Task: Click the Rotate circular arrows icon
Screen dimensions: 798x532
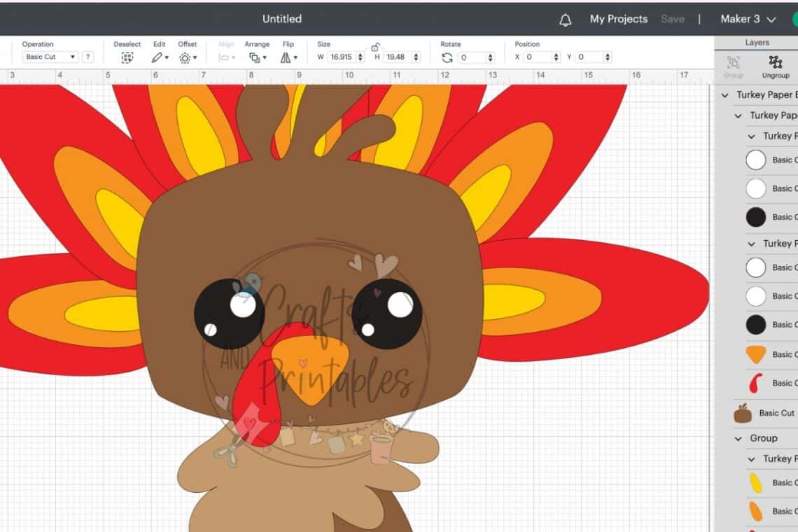Action: [x=447, y=57]
